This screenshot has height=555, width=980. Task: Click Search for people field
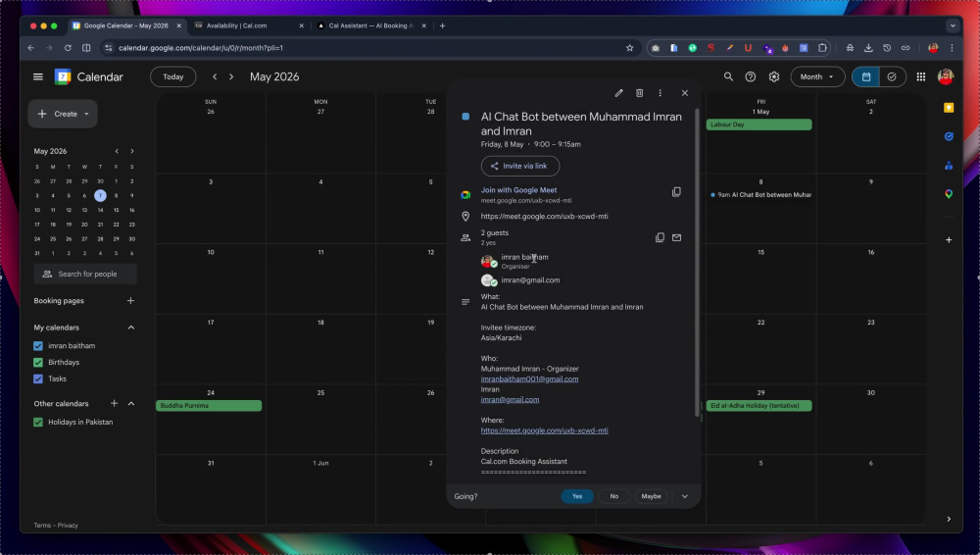(x=85, y=274)
